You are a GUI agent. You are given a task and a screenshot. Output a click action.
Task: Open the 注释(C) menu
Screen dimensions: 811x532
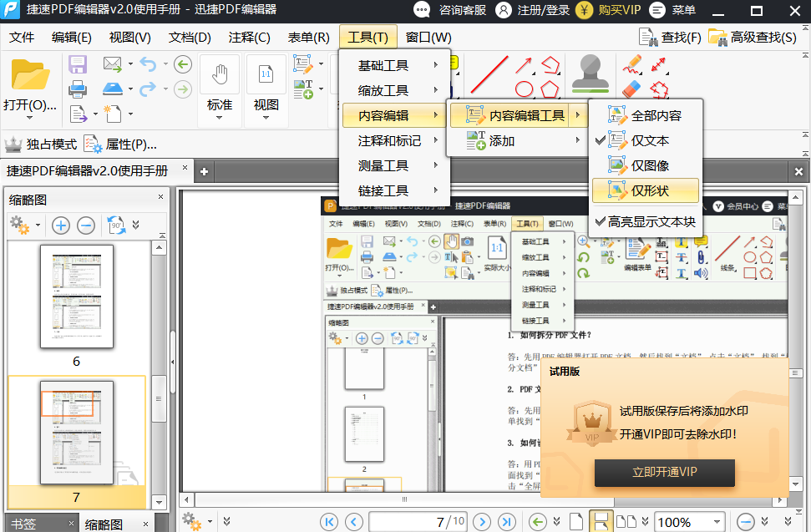tap(249, 38)
